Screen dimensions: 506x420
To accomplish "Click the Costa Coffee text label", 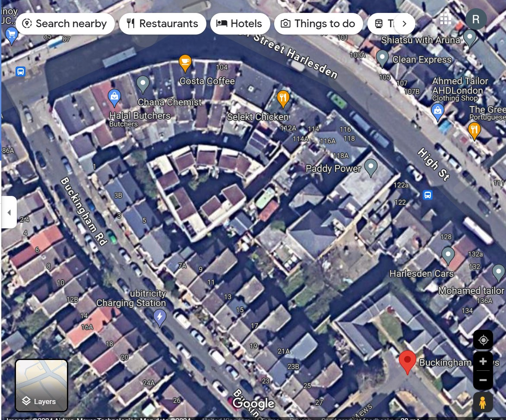I will click(x=207, y=81).
